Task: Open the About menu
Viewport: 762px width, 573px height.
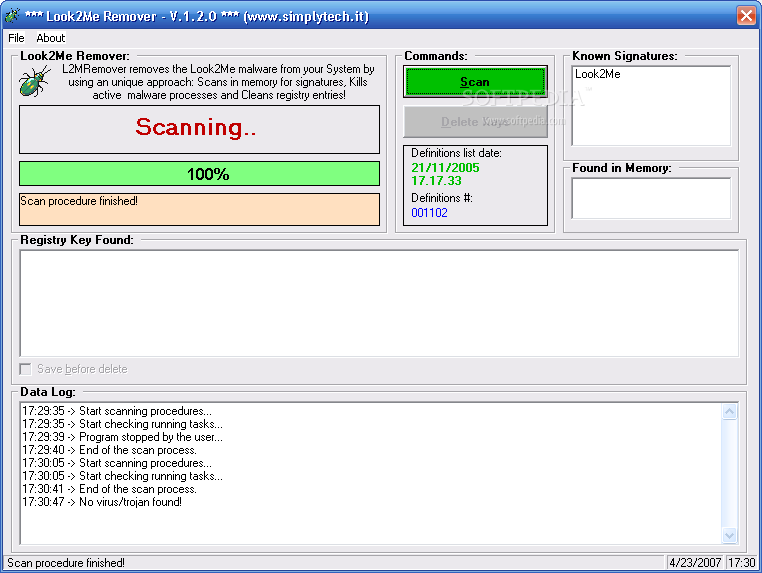Action: pyautogui.click(x=51, y=38)
